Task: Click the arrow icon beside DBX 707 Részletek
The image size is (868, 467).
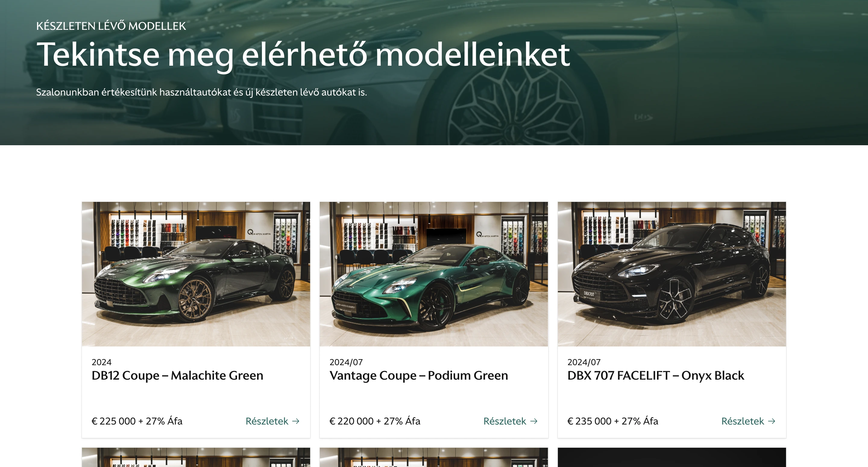Action: (772, 421)
